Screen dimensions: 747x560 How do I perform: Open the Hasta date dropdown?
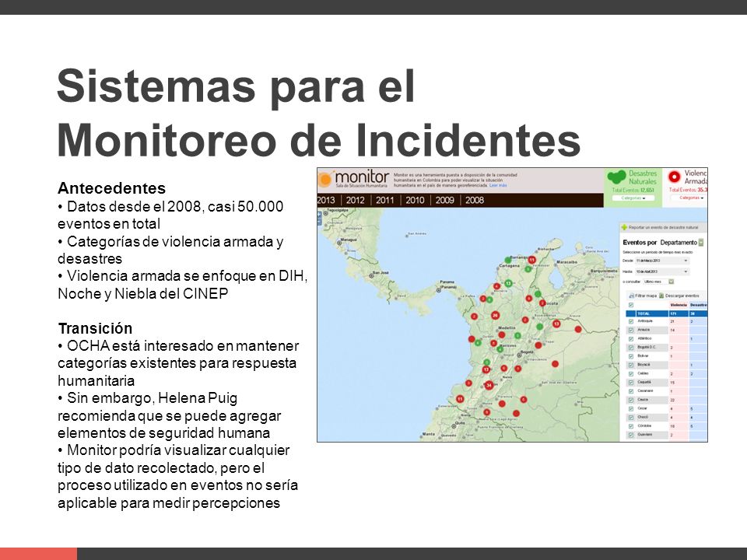point(663,271)
